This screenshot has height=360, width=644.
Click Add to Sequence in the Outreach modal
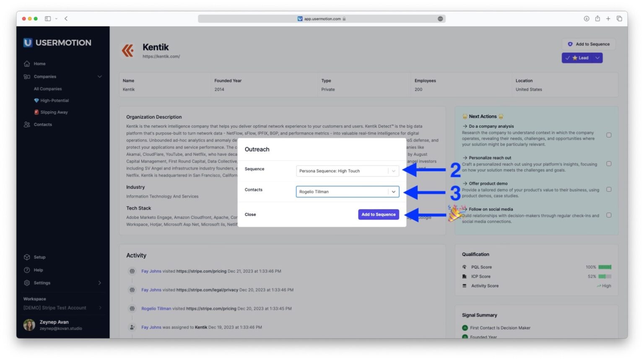click(378, 214)
